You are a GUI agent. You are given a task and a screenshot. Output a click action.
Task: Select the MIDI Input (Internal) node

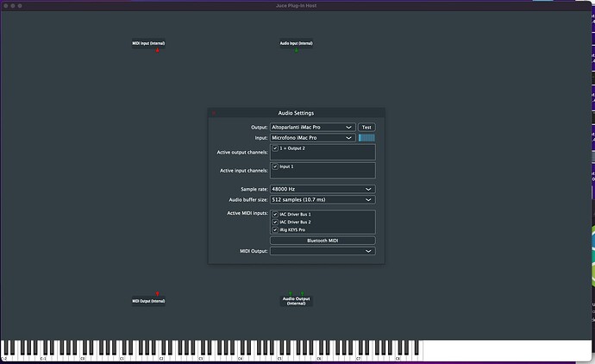point(148,43)
